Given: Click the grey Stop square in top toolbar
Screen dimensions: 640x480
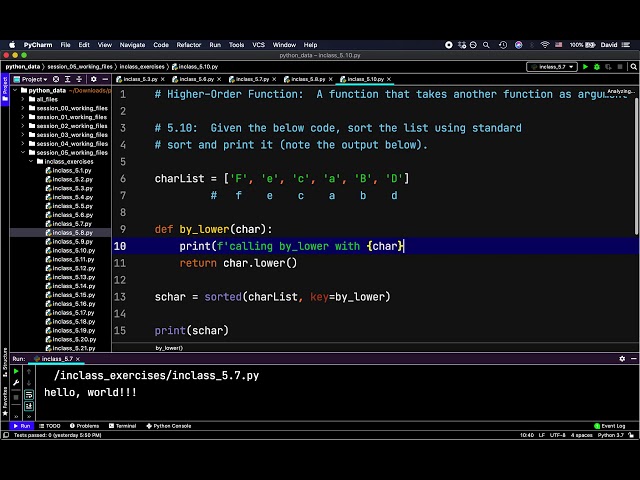Looking at the screenshot, I should tap(620, 67).
